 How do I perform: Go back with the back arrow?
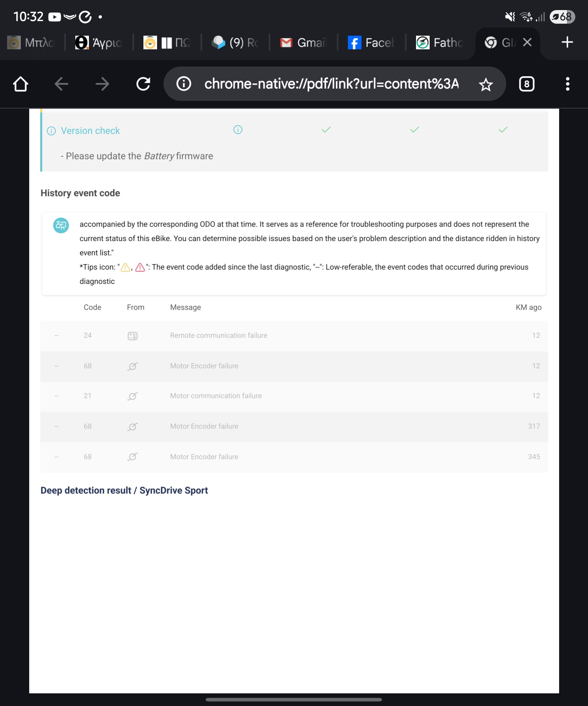coord(62,84)
